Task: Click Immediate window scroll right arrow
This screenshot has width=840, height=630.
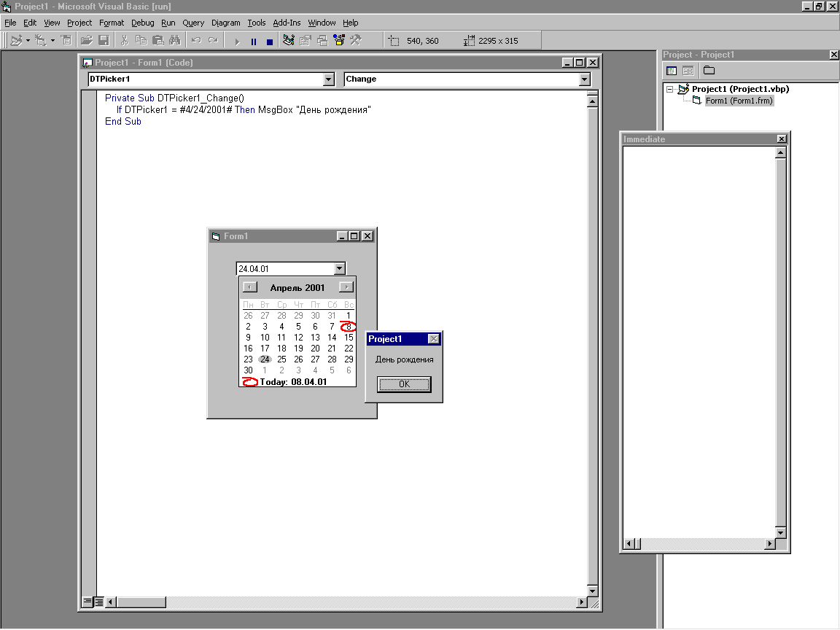Action: click(770, 544)
